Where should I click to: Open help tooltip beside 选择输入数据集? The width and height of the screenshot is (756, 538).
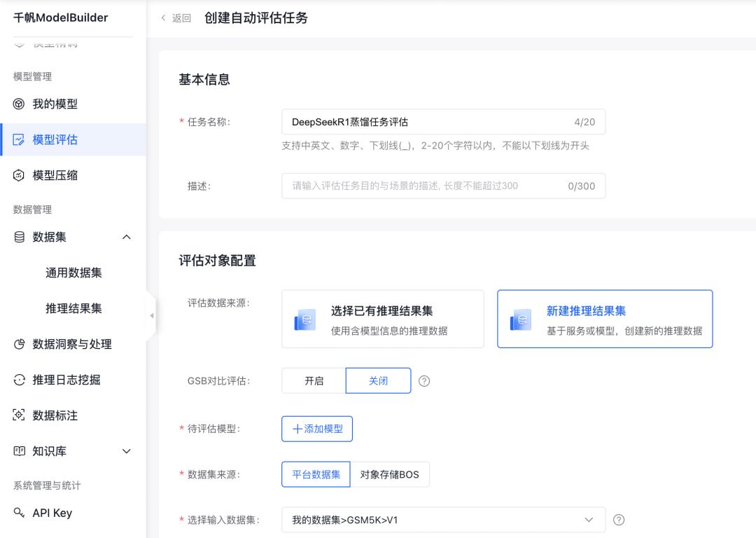point(619,520)
